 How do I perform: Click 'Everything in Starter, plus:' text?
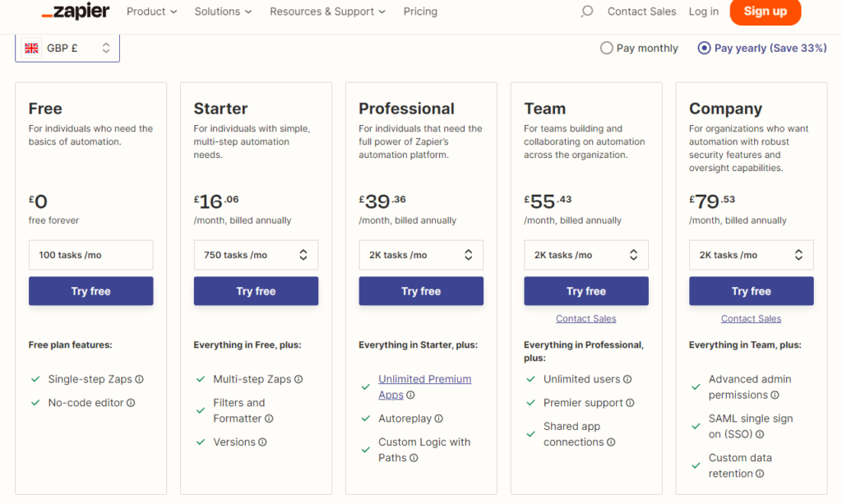418,345
